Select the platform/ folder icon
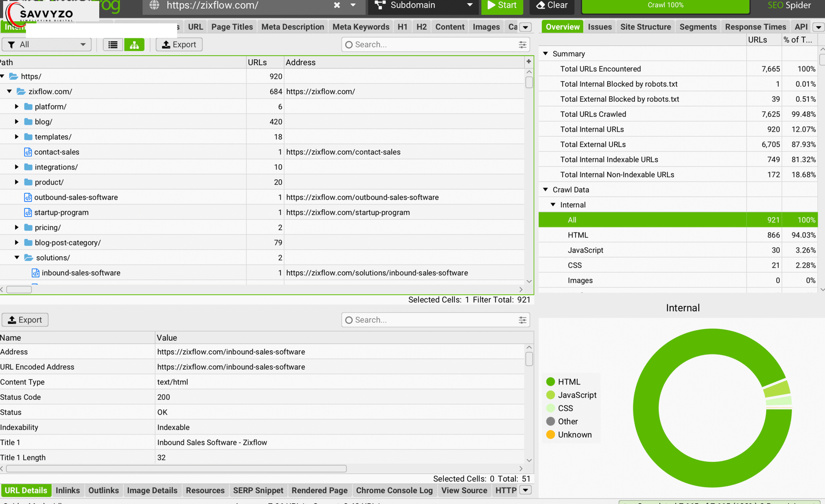Screen dimensions: 825x504 coord(29,107)
